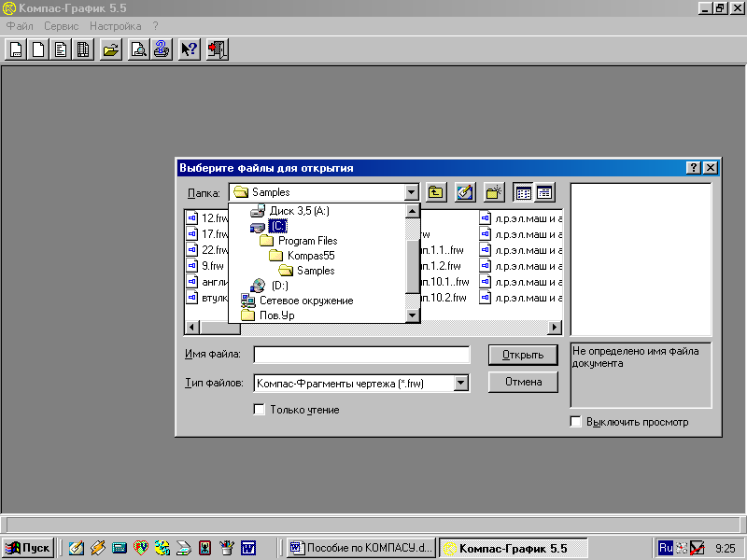Click the Create New Folder icon
This screenshot has width=747, height=560.
pyautogui.click(x=494, y=192)
